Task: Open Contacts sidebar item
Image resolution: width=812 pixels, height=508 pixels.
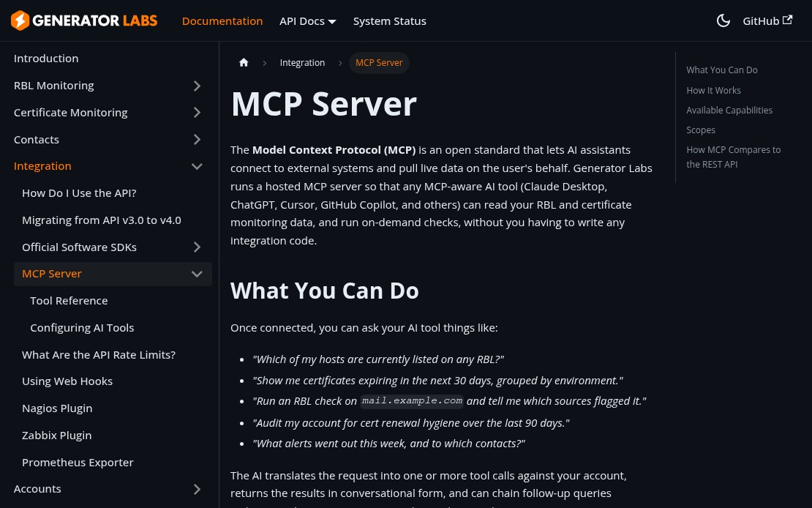Action: point(37,139)
